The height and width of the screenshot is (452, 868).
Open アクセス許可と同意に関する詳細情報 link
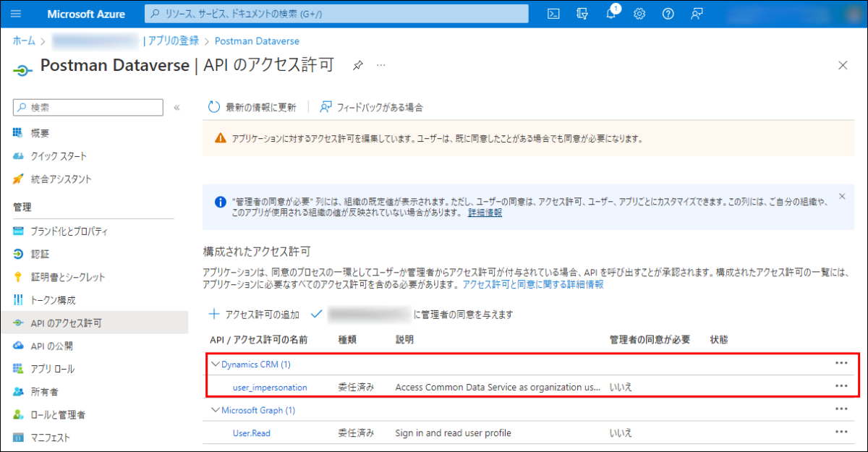pyautogui.click(x=533, y=285)
